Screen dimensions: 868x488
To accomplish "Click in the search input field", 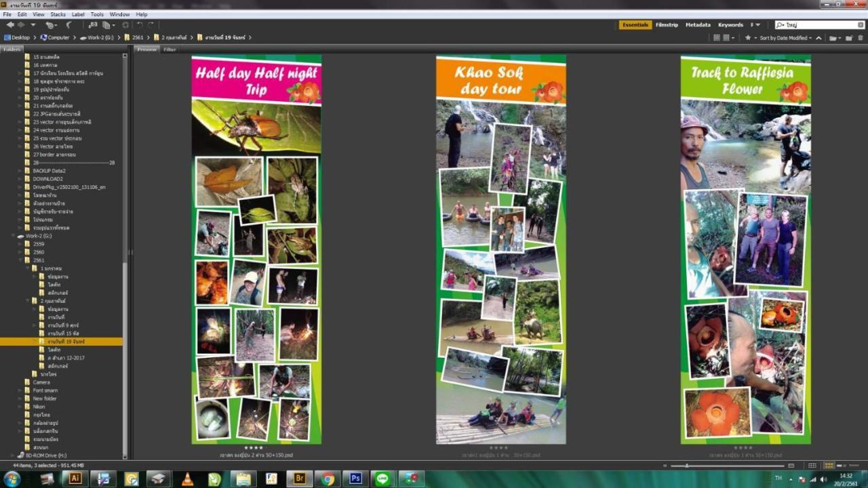I will click(x=821, y=25).
